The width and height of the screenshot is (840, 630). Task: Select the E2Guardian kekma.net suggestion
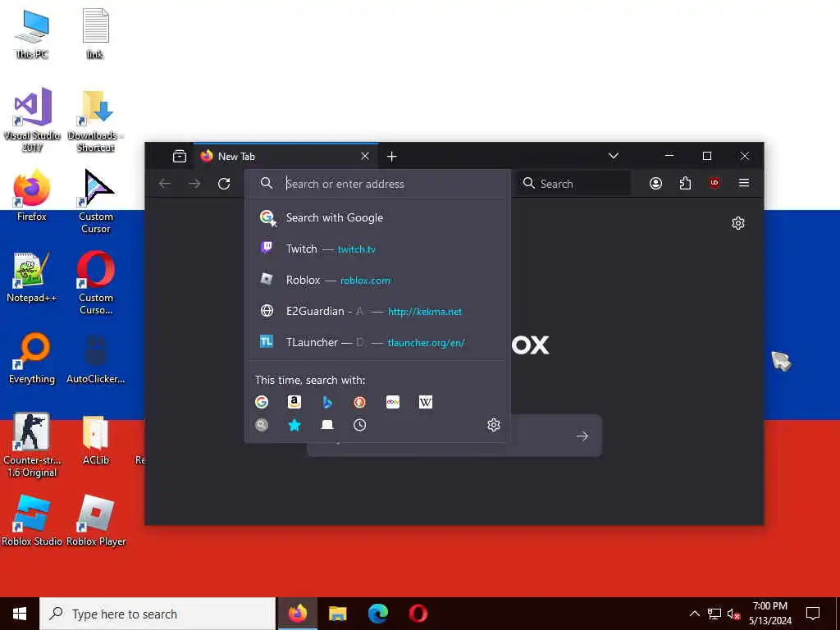377,311
